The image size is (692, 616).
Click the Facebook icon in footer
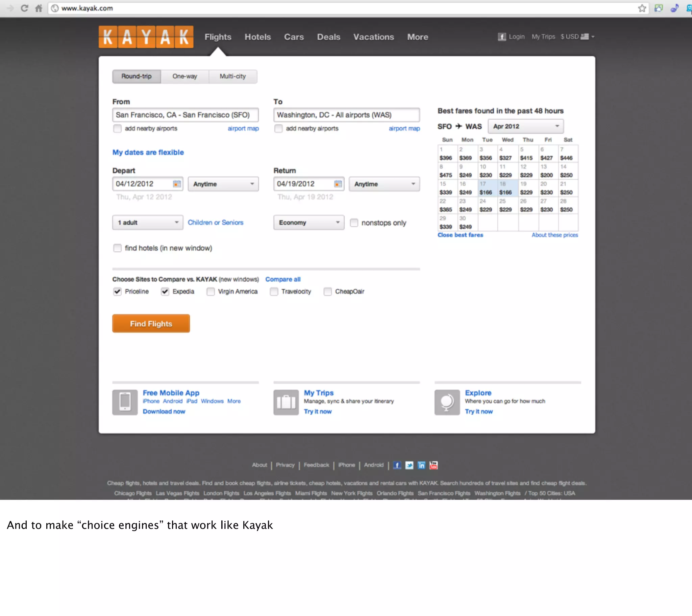pos(397,465)
